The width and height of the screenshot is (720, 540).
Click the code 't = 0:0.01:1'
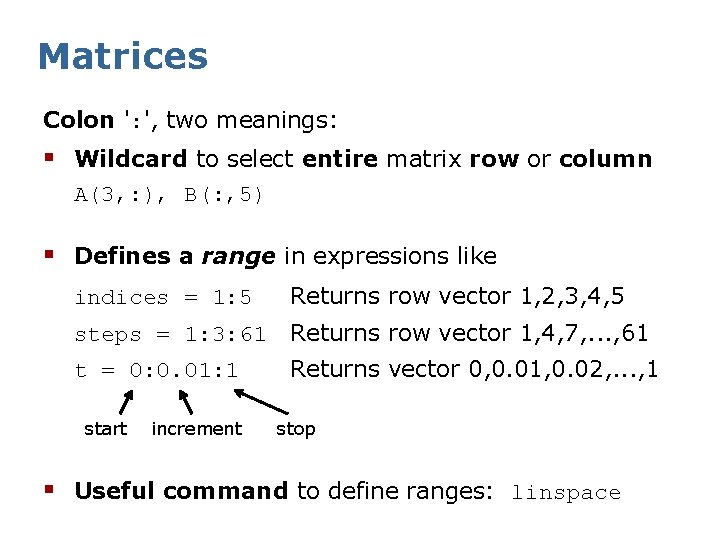[x=157, y=370]
